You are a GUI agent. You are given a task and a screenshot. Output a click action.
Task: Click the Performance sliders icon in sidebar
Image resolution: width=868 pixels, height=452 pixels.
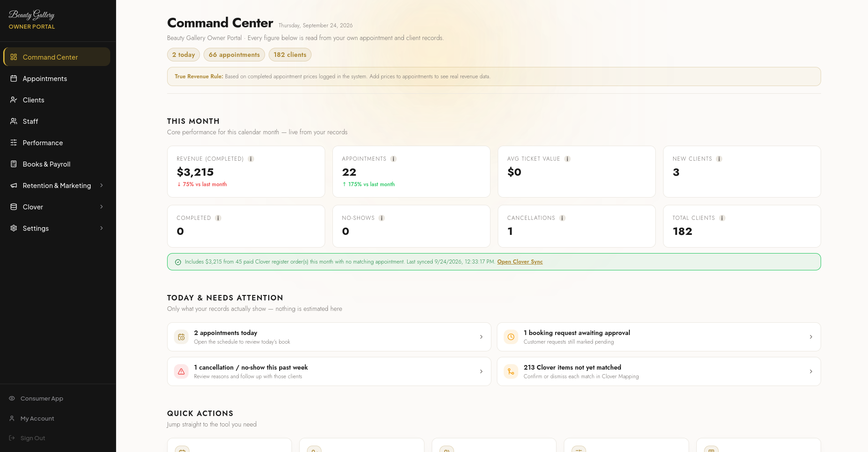point(14,142)
